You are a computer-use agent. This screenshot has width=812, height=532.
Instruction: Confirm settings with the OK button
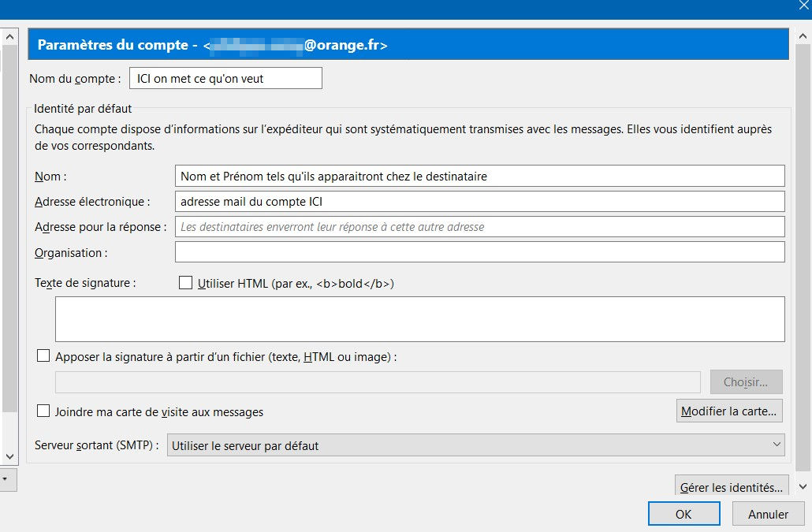tap(683, 514)
